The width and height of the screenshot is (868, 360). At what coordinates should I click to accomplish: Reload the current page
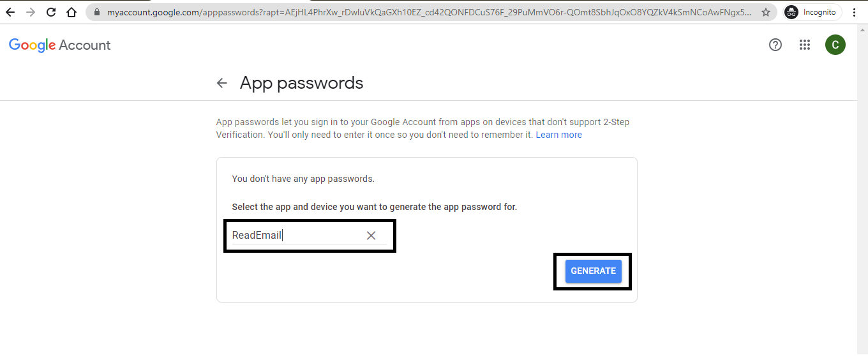(x=51, y=12)
